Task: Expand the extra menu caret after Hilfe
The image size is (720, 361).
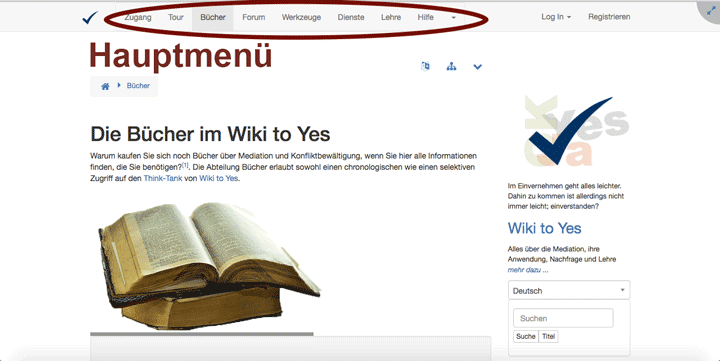Action: (453, 17)
